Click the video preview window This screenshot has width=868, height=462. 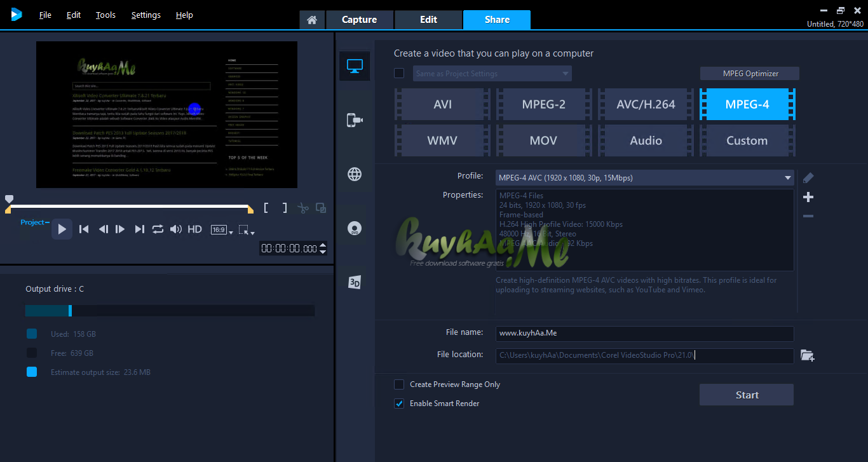pos(167,115)
